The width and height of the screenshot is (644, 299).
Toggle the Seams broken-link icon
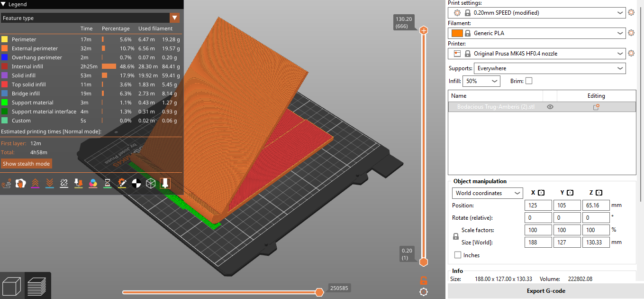pos(64,183)
